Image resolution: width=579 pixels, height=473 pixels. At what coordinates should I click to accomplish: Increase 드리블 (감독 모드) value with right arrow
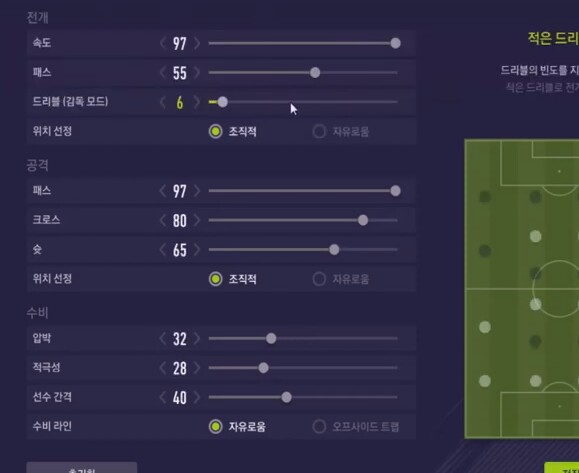[197, 102]
